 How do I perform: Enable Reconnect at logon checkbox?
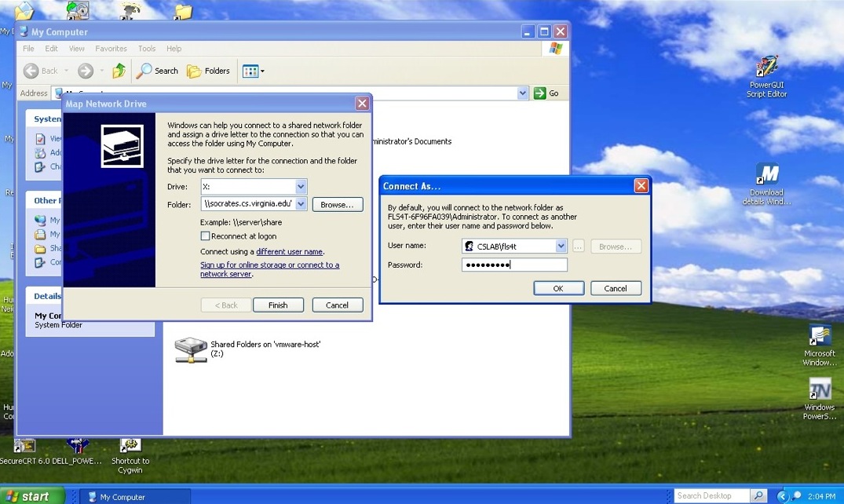[x=206, y=236]
